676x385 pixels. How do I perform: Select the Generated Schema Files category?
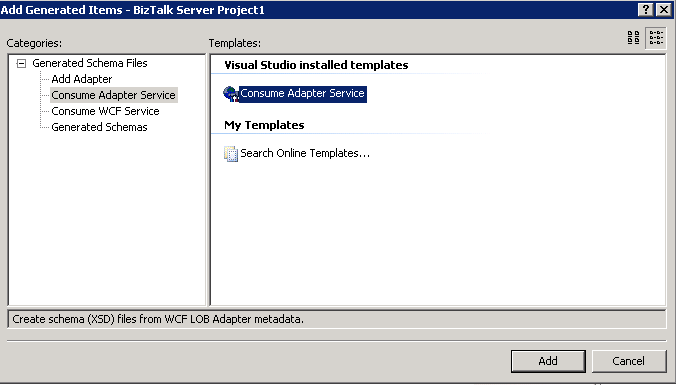click(x=90, y=63)
